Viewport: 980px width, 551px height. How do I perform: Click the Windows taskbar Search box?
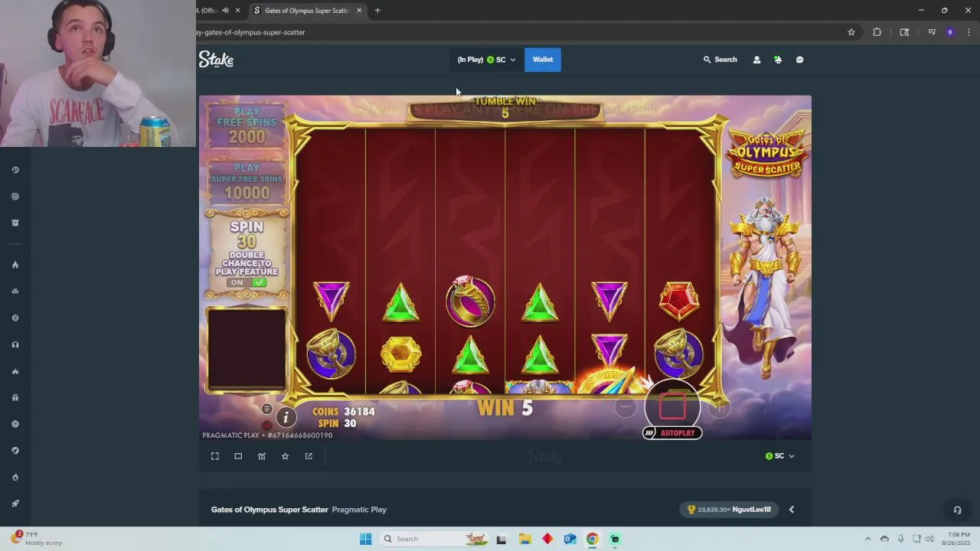435,539
